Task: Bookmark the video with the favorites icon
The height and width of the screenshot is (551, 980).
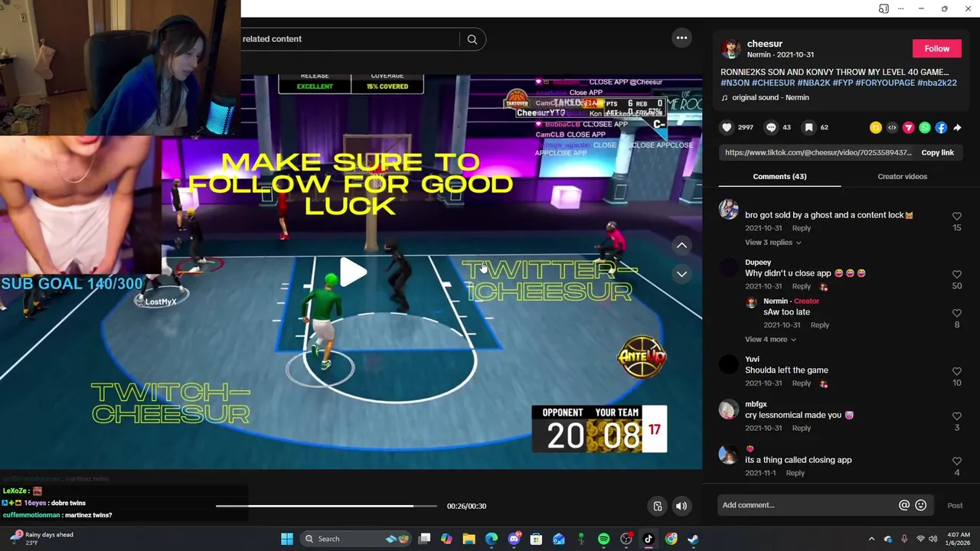Action: pyautogui.click(x=808, y=128)
